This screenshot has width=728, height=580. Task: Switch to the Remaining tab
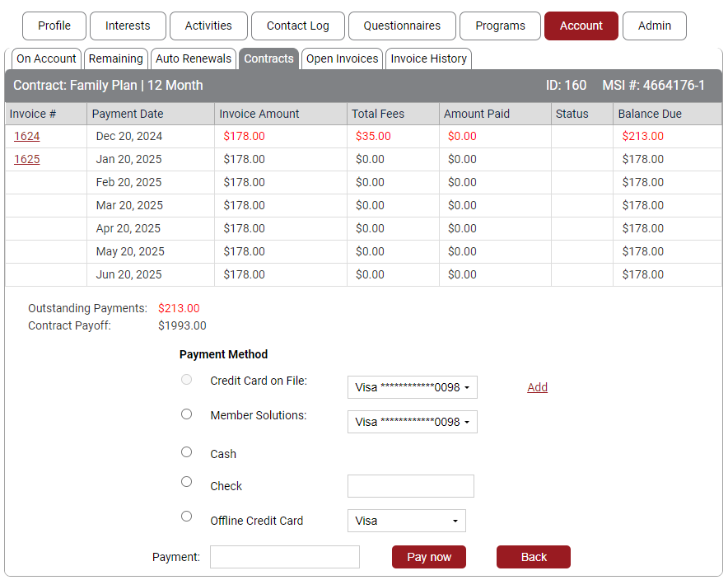[116, 58]
